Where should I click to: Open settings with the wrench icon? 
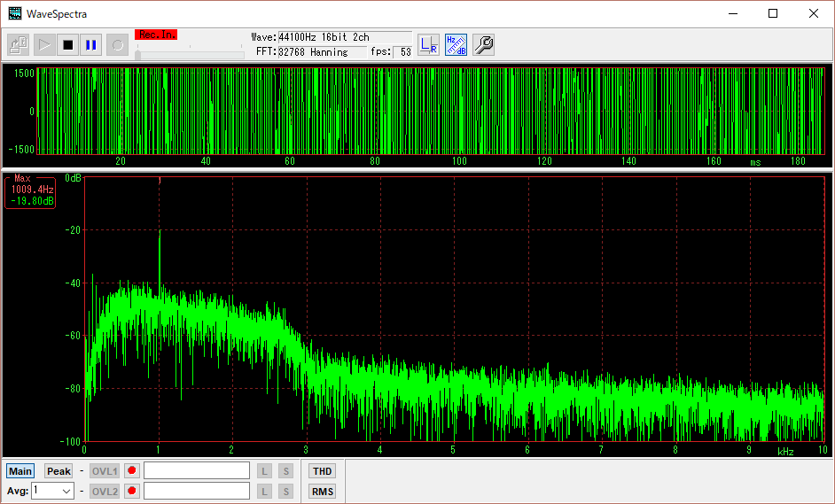(483, 44)
